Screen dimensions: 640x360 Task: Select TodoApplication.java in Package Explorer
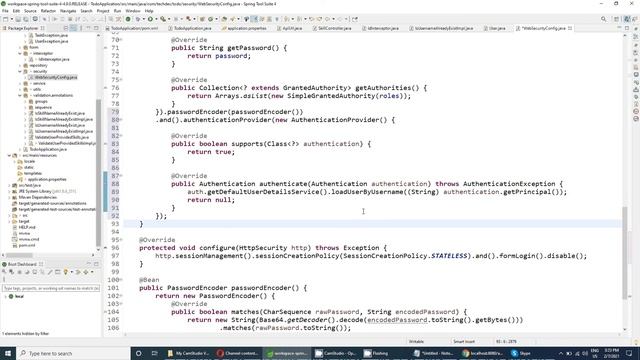[x=44, y=149]
